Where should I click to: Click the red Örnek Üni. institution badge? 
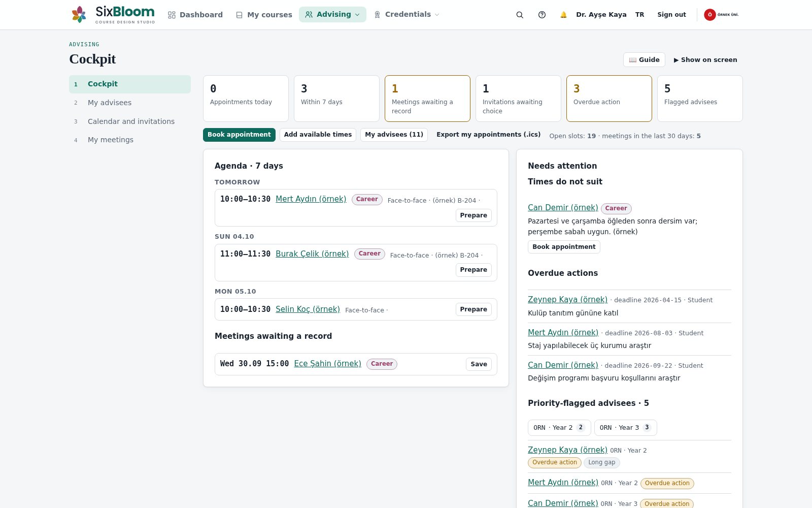721,15
